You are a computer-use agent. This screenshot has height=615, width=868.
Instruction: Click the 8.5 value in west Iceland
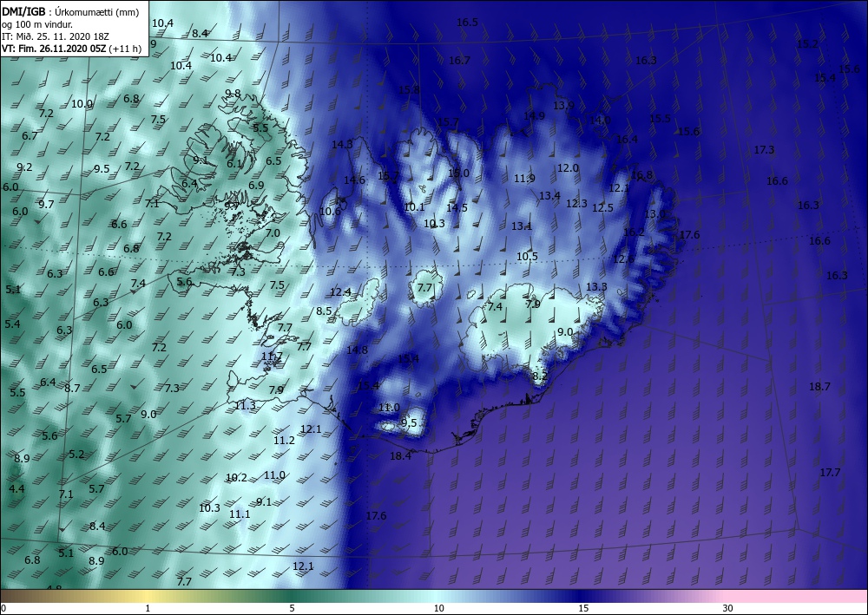tap(324, 311)
